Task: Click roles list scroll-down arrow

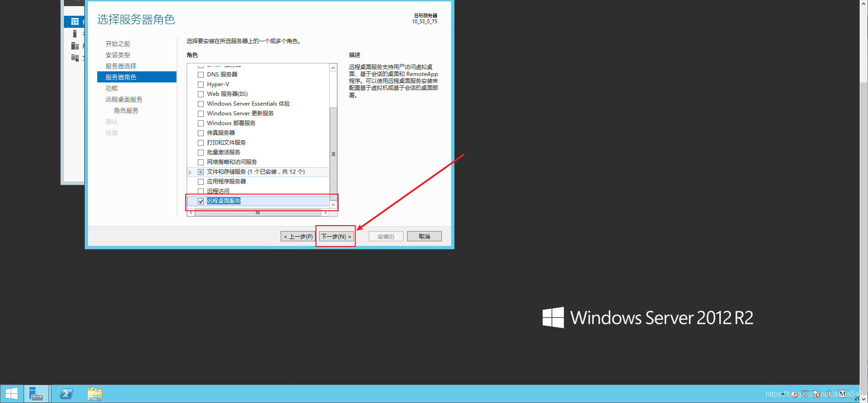Action: click(x=333, y=205)
